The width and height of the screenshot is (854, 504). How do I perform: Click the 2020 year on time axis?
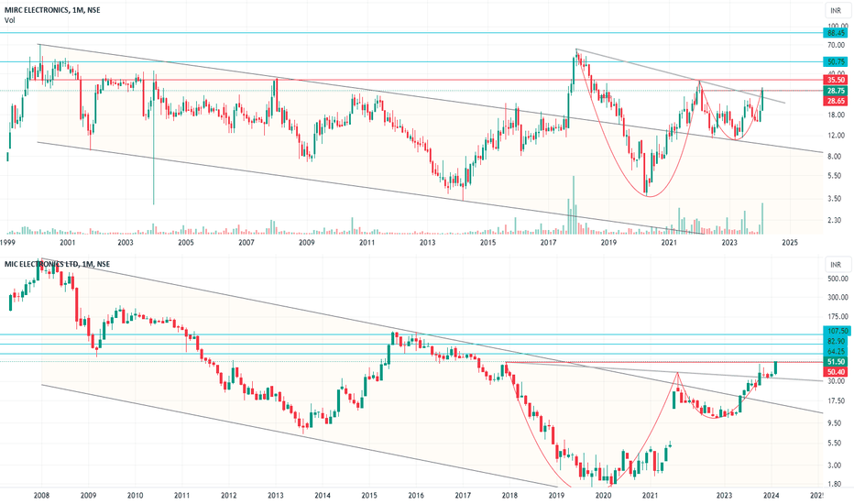[604, 496]
